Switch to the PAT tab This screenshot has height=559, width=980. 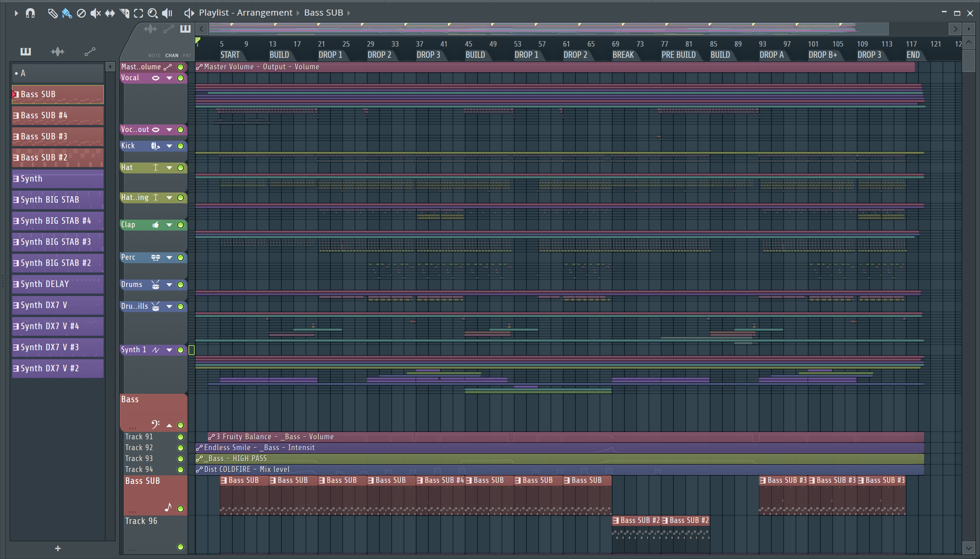[x=187, y=55]
